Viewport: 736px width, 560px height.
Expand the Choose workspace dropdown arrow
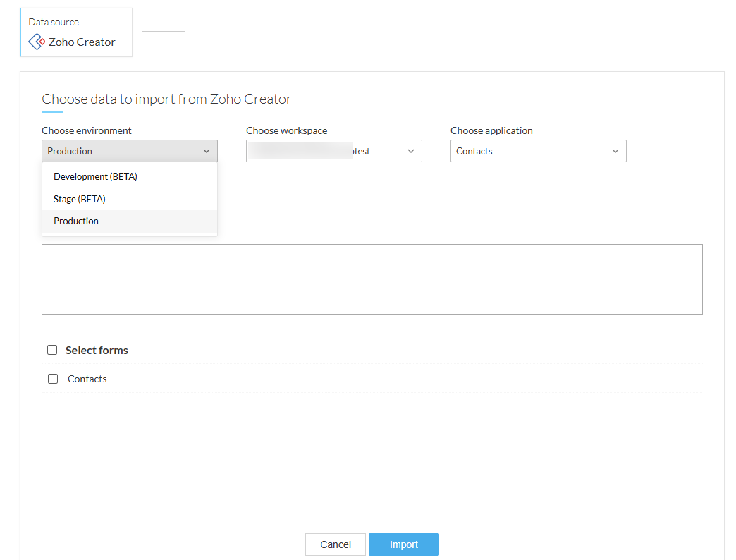coord(411,151)
